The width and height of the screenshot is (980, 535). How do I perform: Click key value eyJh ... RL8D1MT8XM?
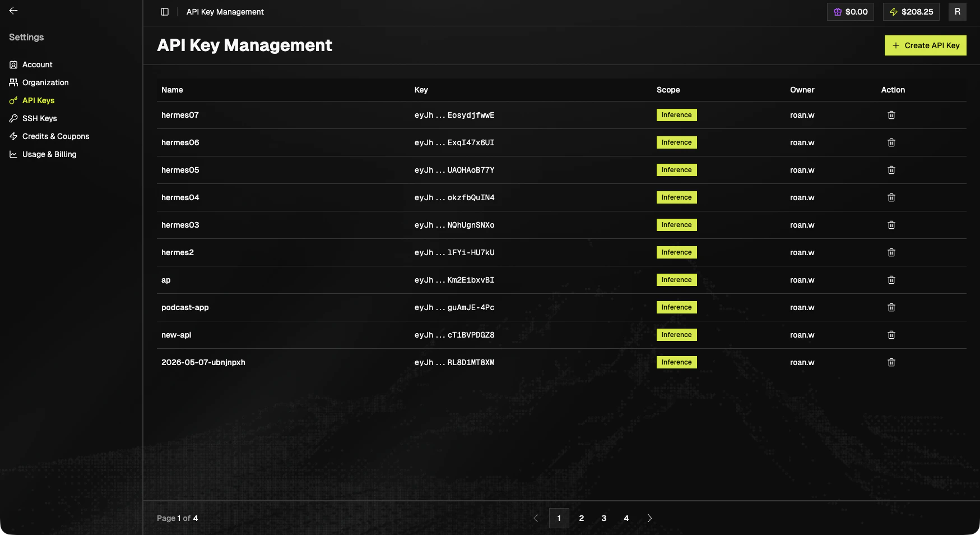coord(454,362)
